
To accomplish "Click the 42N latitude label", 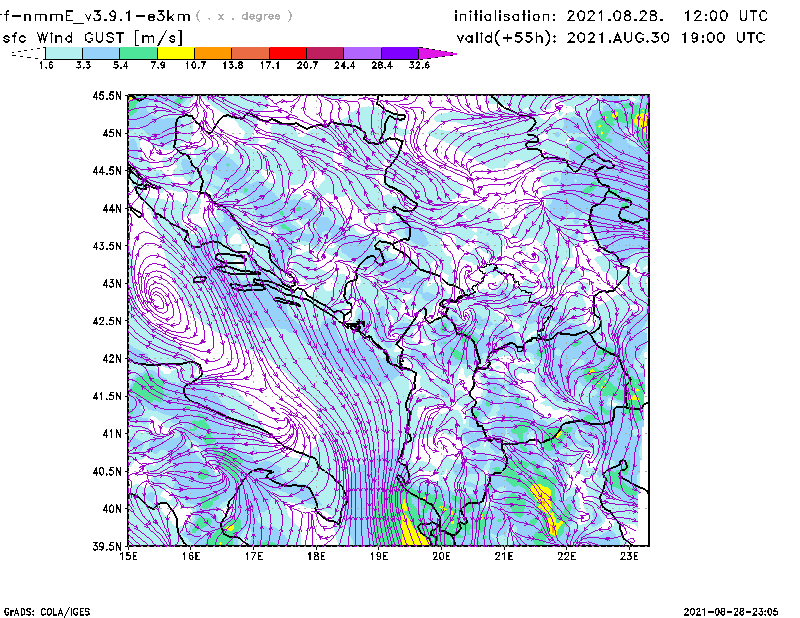I will [112, 358].
